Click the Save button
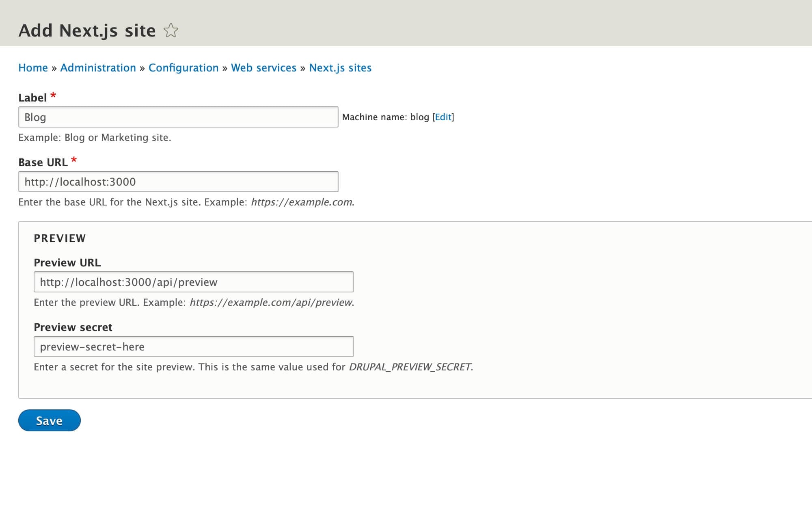Image resolution: width=812 pixels, height=528 pixels. pyautogui.click(x=50, y=420)
